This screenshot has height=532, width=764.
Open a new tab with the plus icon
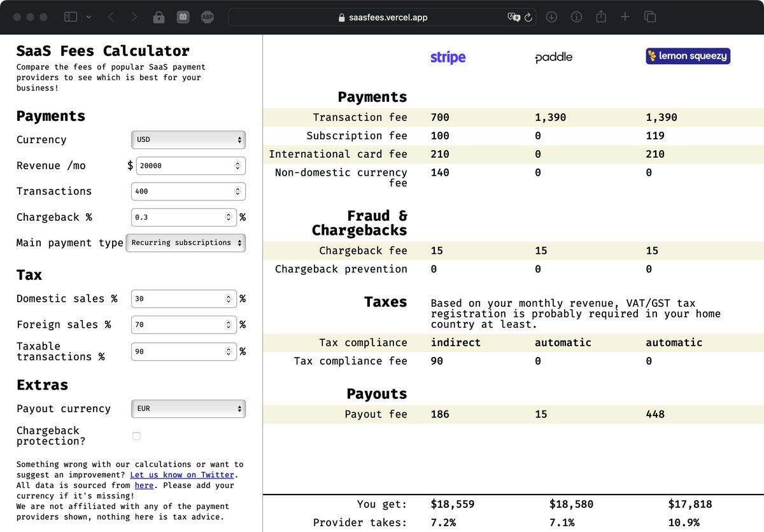point(625,17)
